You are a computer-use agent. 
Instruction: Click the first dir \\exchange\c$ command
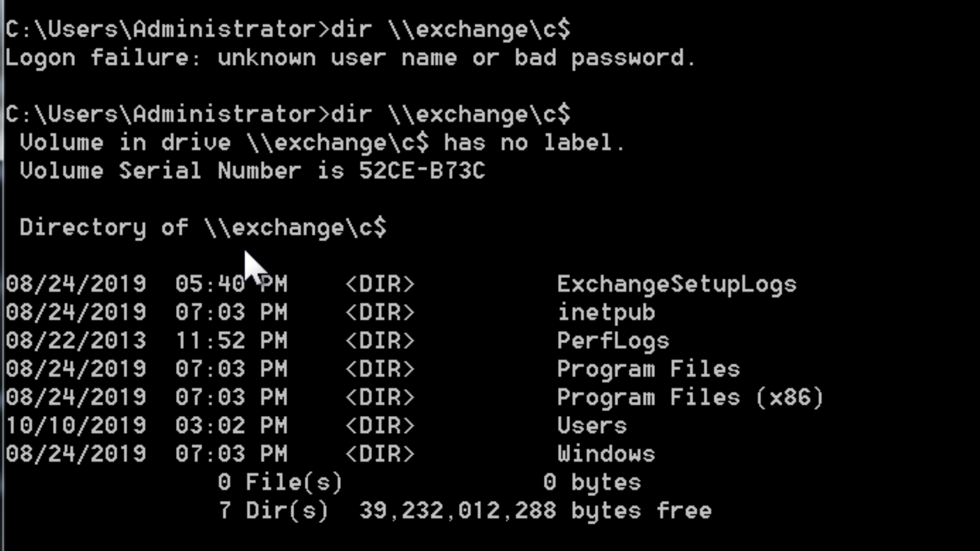[x=451, y=30]
